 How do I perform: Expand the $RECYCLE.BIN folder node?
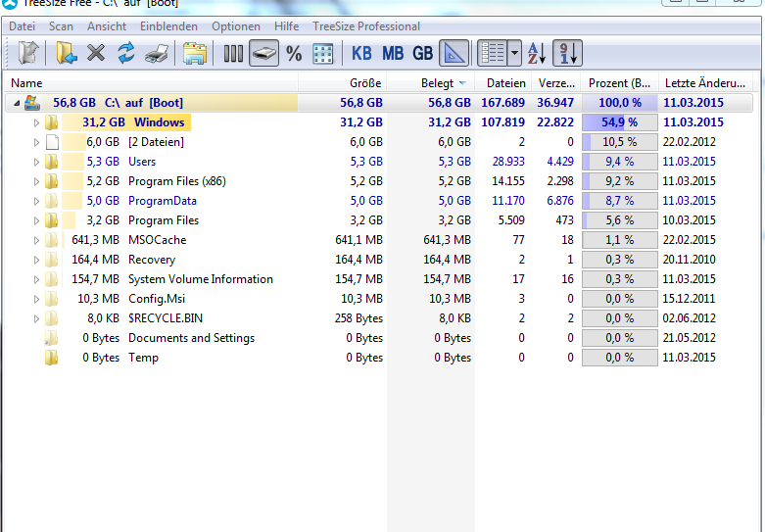pos(36,318)
